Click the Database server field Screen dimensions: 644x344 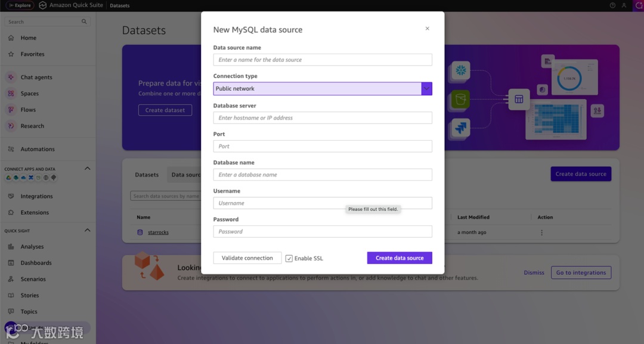point(323,118)
